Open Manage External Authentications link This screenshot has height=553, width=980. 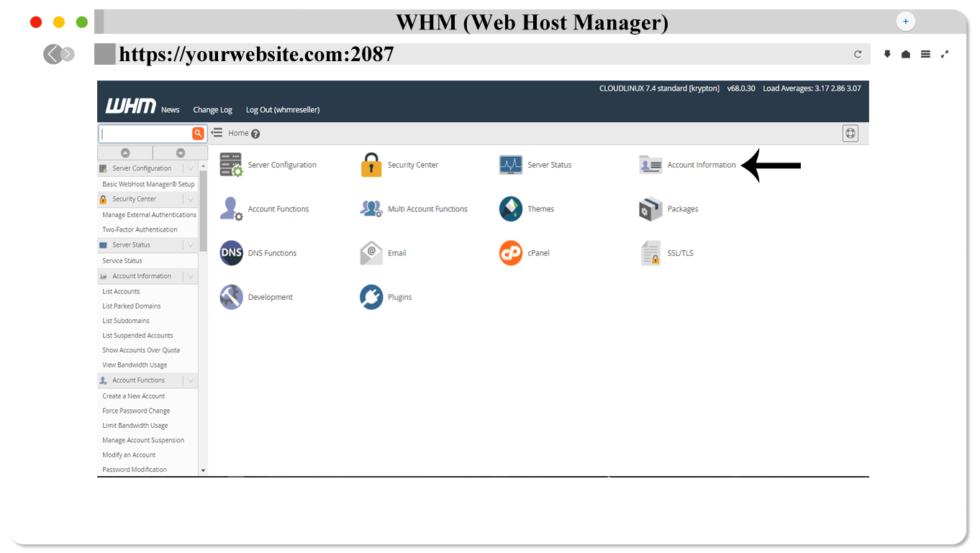[x=149, y=215]
